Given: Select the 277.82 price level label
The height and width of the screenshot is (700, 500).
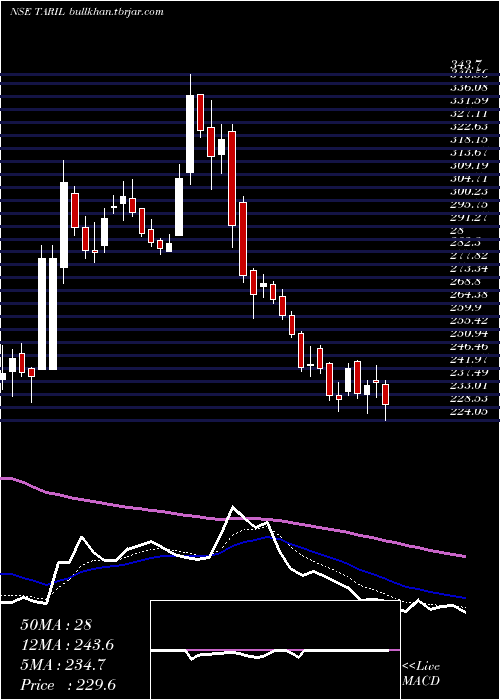Looking at the screenshot, I should point(469,255).
